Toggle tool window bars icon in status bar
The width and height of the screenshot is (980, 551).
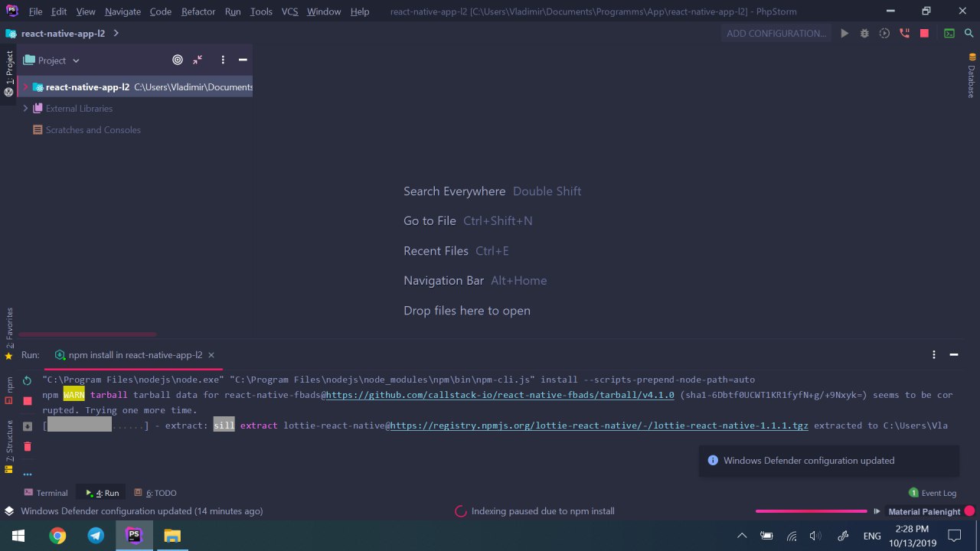click(9, 511)
